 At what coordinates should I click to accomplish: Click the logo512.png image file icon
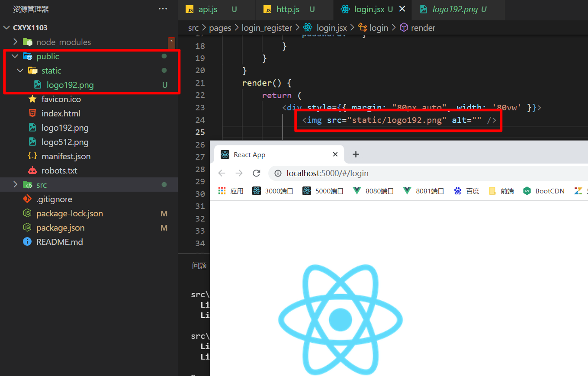pos(32,142)
